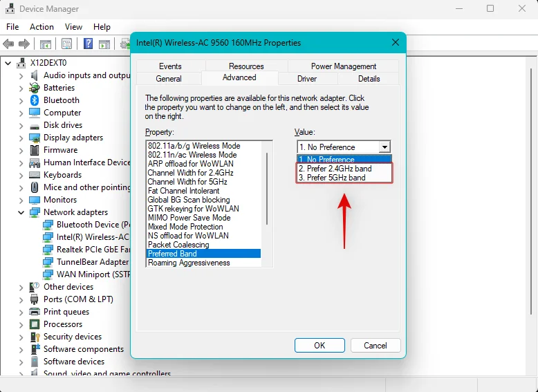The width and height of the screenshot is (538, 392).
Task: Click the Print queues printer icon
Action: (x=35, y=312)
